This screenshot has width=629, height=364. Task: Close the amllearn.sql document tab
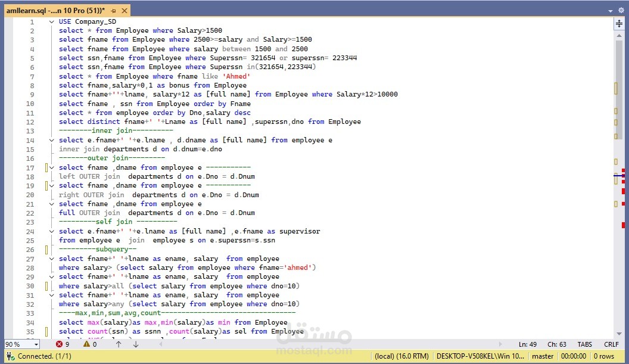(x=124, y=11)
